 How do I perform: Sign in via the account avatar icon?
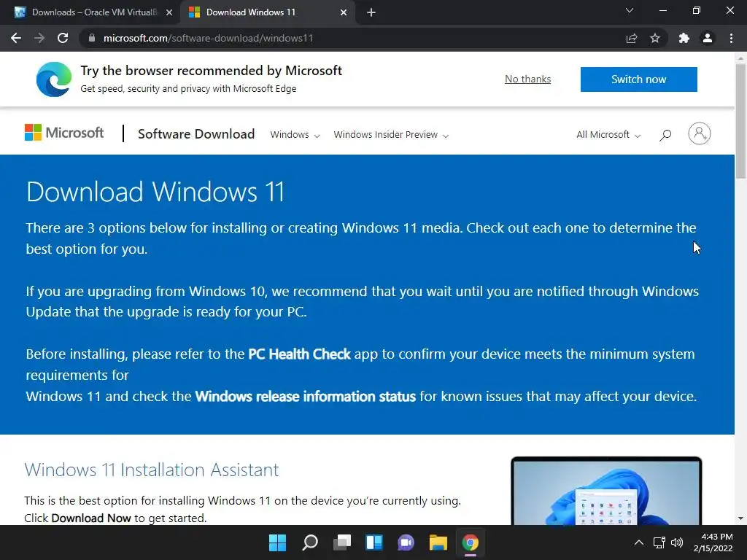(x=699, y=133)
